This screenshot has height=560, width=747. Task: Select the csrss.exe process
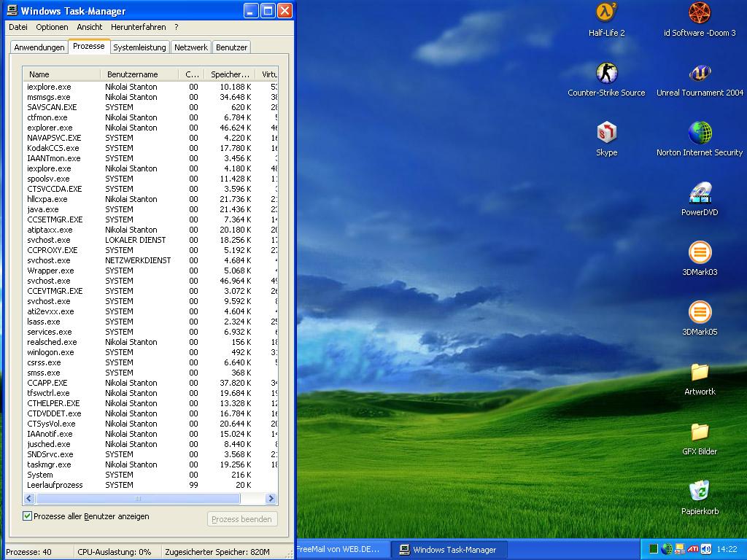[x=150, y=362]
